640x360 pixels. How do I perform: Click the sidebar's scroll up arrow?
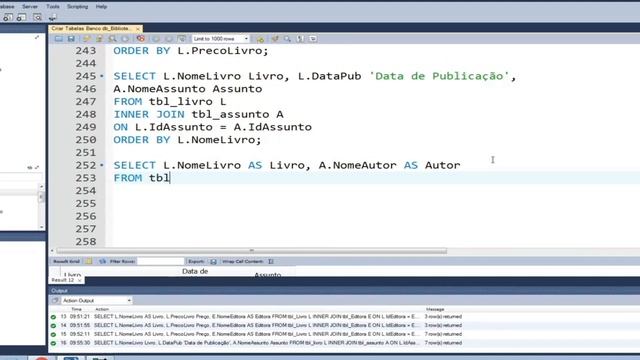pyautogui.click(x=42, y=187)
